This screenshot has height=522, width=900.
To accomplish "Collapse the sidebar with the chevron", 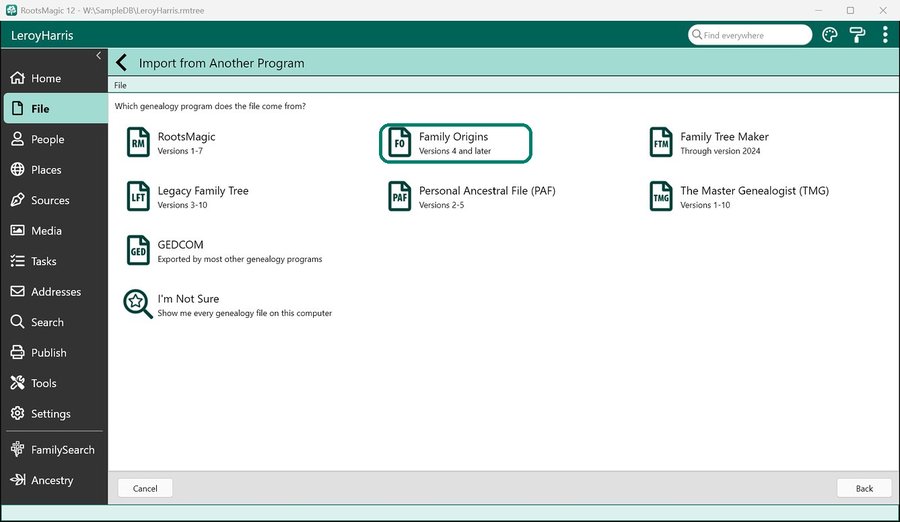I will [x=98, y=56].
